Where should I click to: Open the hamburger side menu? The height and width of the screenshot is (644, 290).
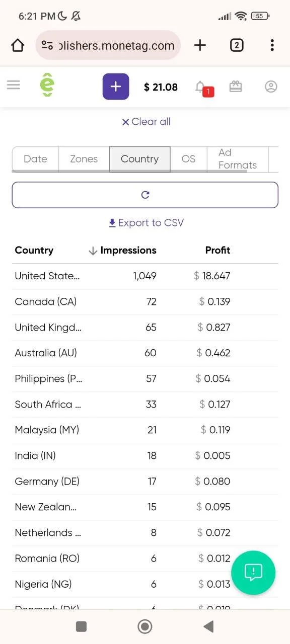14,85
